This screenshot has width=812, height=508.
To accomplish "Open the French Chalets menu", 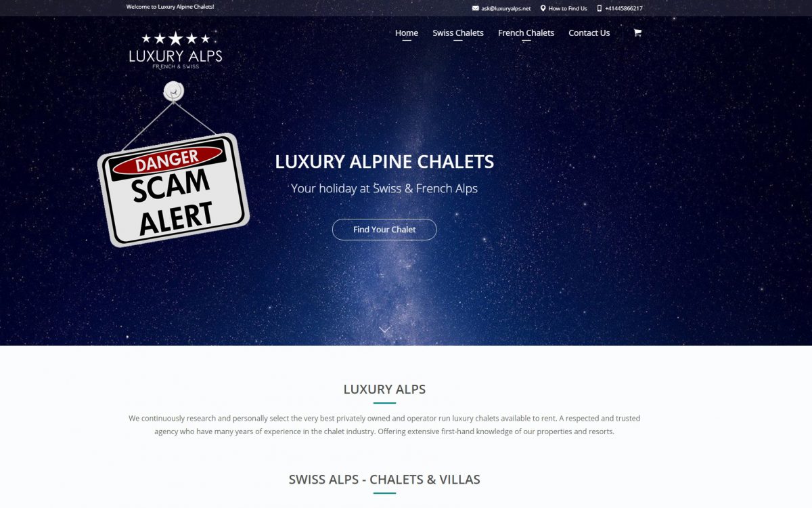I will tap(526, 33).
